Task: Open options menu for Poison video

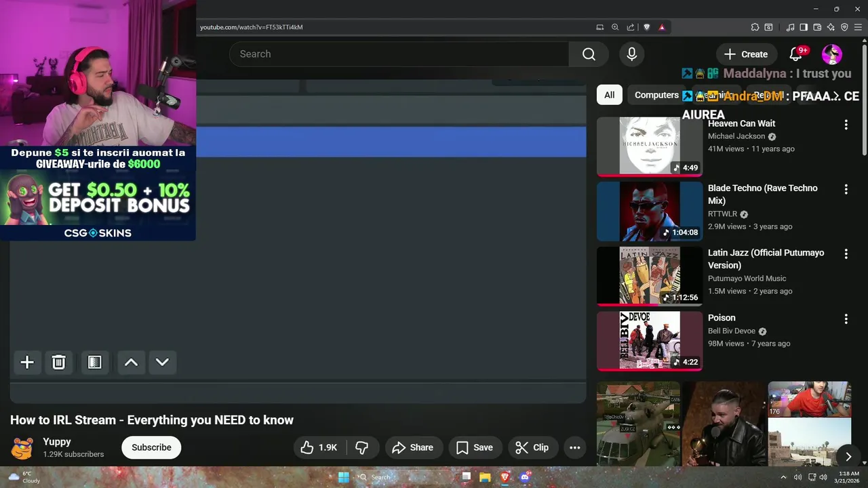Action: click(846, 319)
